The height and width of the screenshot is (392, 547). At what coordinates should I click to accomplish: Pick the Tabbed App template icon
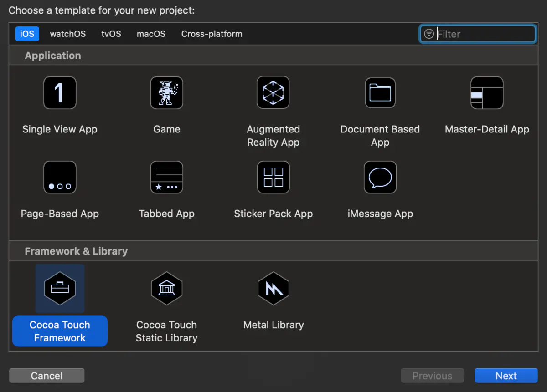(167, 177)
